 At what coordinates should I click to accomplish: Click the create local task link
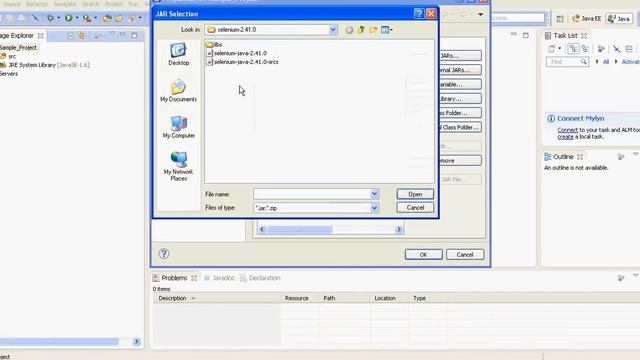pyautogui.click(x=565, y=137)
